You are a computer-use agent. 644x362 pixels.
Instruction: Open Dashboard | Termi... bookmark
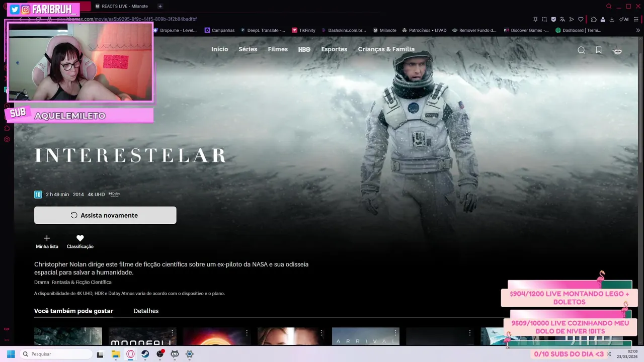tap(578, 30)
